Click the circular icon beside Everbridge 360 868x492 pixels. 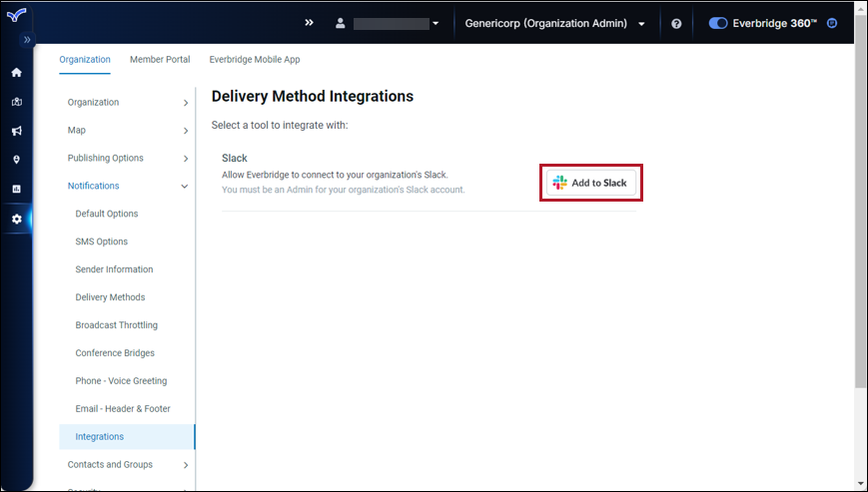click(832, 23)
